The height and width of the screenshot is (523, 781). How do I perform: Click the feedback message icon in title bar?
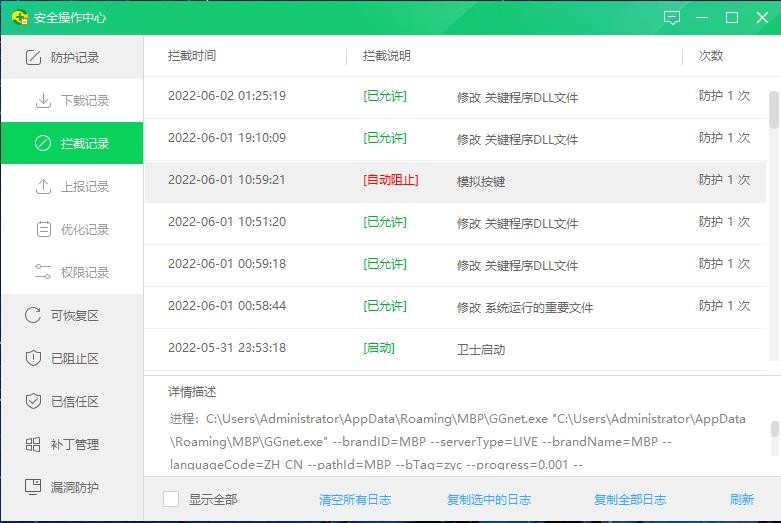tap(671, 18)
